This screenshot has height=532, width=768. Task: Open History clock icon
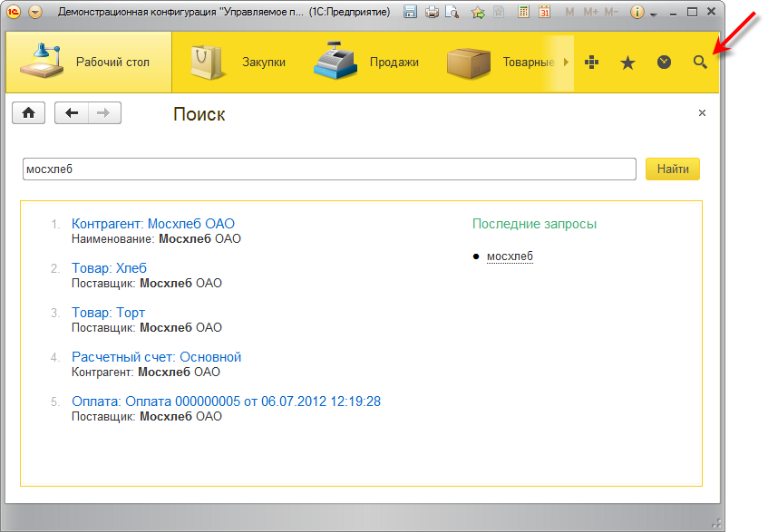(664, 63)
